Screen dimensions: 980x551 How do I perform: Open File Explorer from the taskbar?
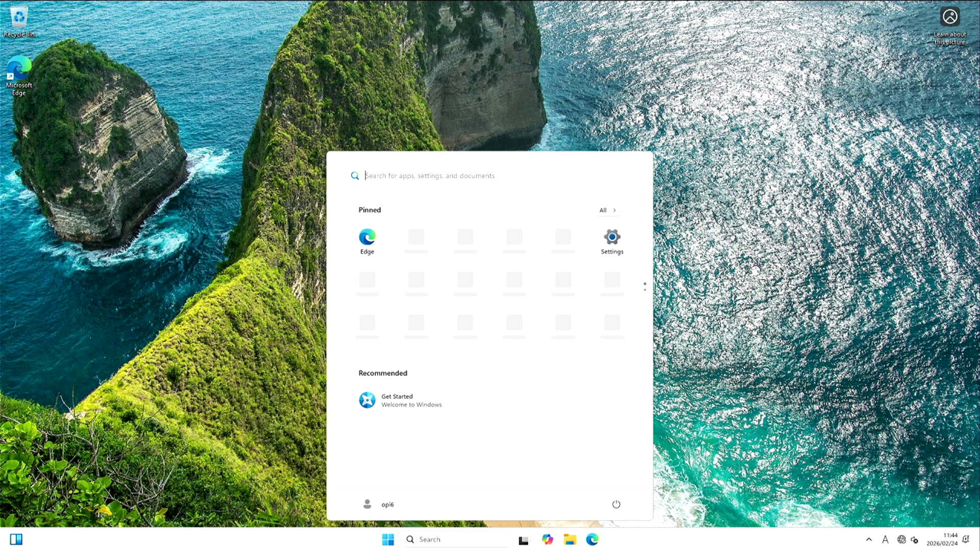(x=570, y=539)
